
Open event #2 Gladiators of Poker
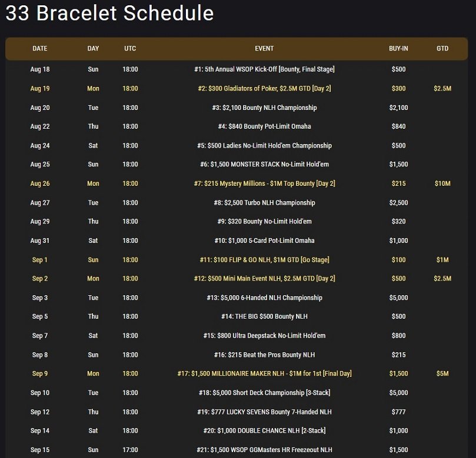[264, 89]
